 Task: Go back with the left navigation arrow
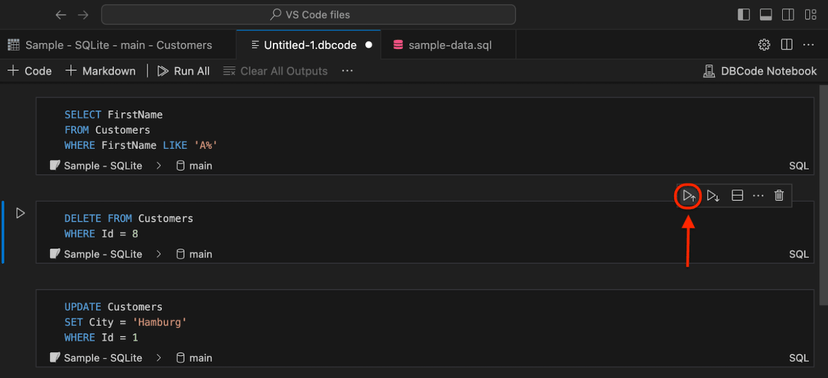61,15
